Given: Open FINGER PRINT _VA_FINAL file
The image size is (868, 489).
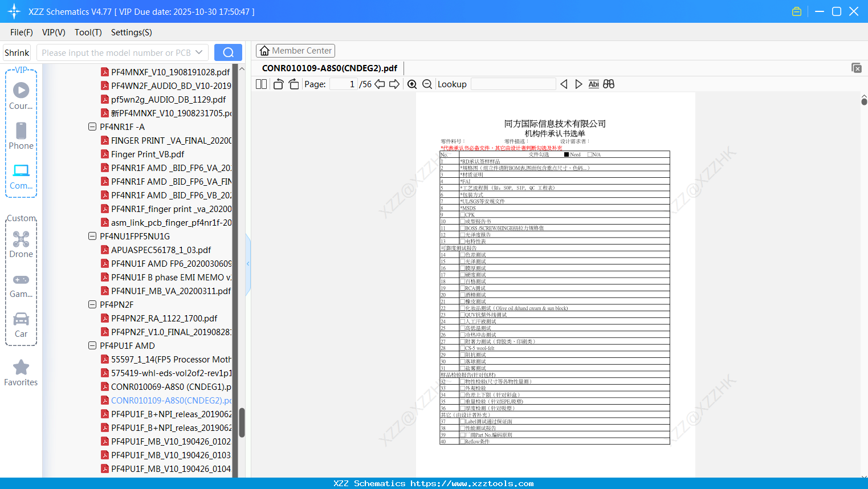Looking at the screenshot, I should 171,140.
